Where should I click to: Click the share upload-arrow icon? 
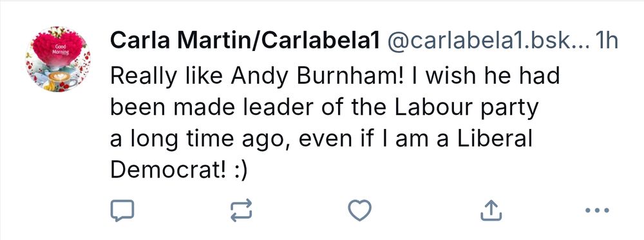point(491,210)
